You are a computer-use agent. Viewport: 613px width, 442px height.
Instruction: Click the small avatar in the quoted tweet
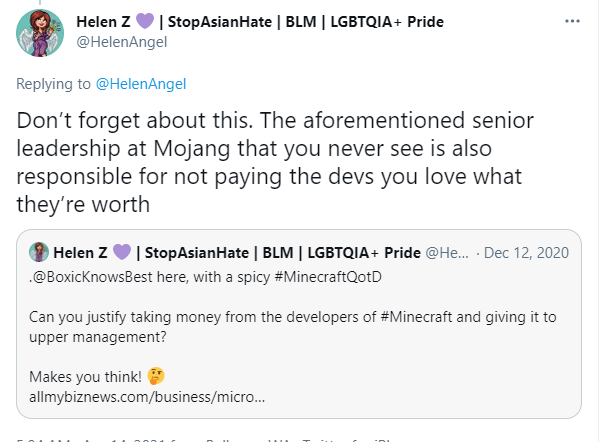[40, 251]
